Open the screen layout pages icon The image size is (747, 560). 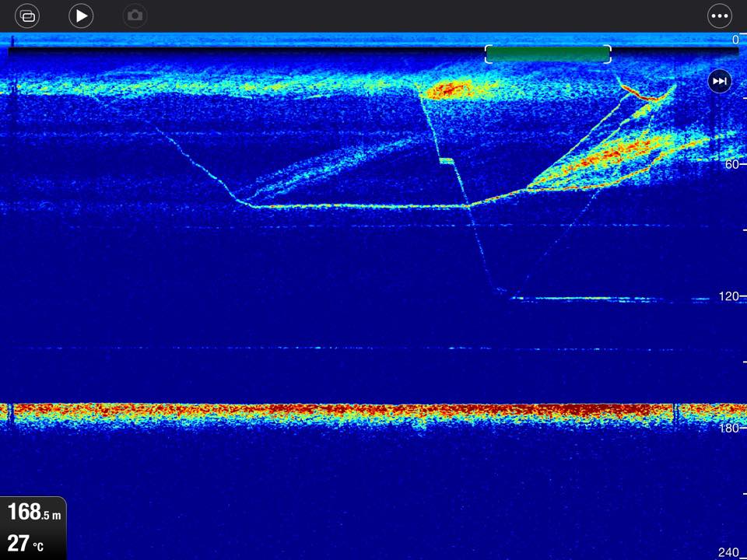tap(27, 16)
